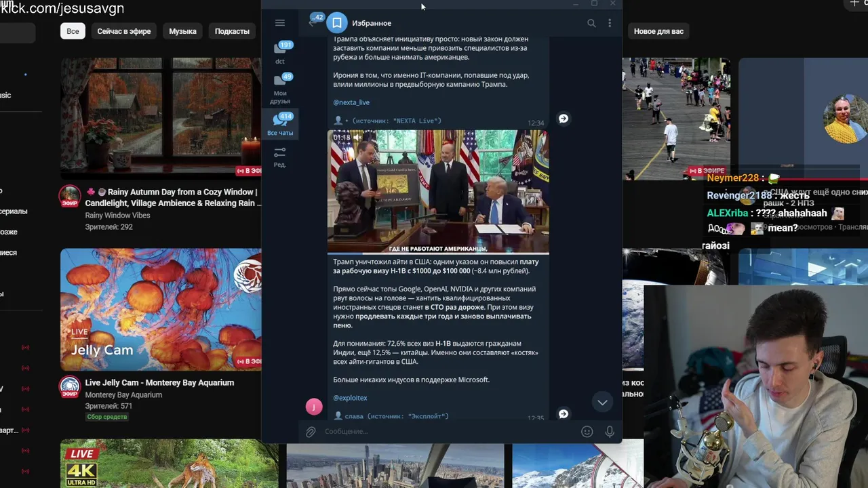Go back using Telegram's arrow
868x488 pixels.
pos(313,23)
